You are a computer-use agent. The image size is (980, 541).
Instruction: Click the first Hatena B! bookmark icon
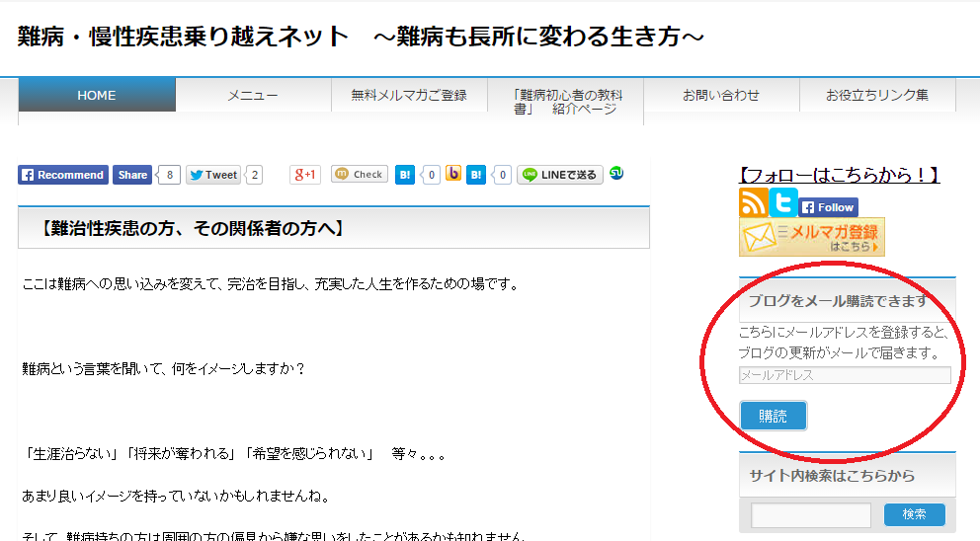[405, 175]
